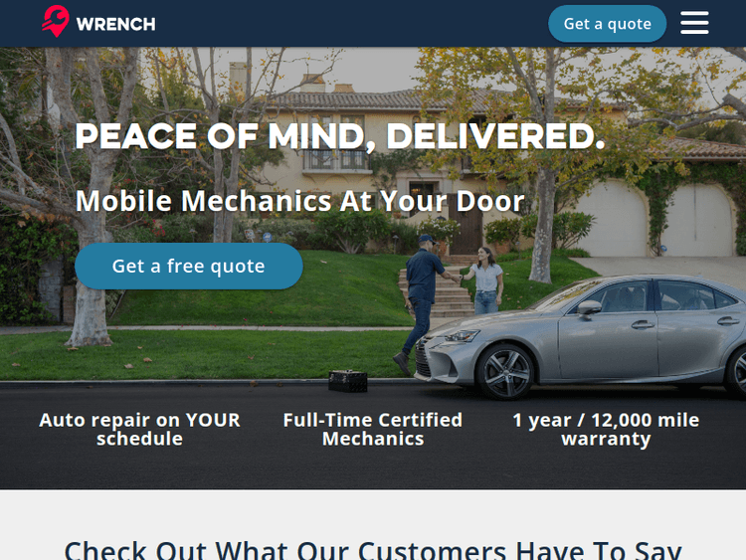
Task: Click Auto repair on YOUR schedule text
Action: click(139, 429)
